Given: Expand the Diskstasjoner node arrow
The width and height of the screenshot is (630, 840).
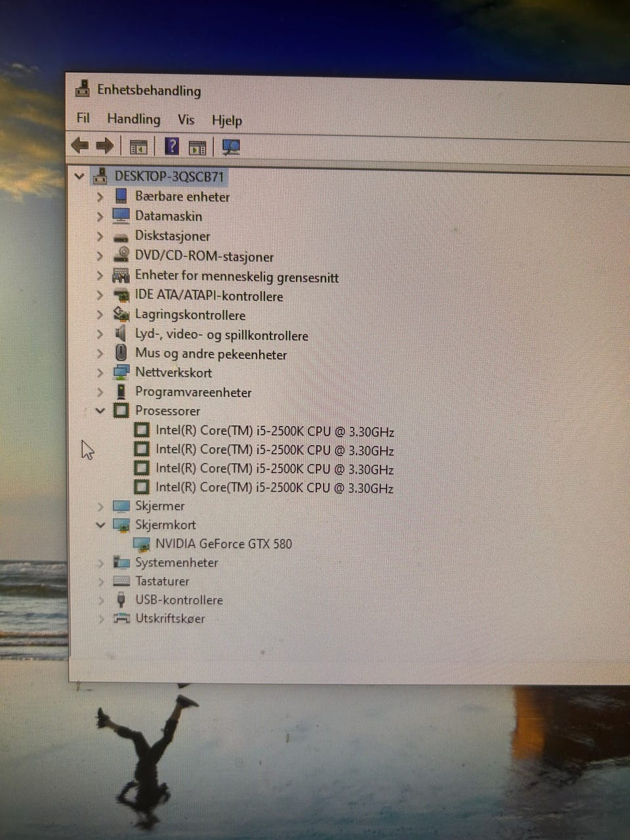Looking at the screenshot, I should click(100, 236).
